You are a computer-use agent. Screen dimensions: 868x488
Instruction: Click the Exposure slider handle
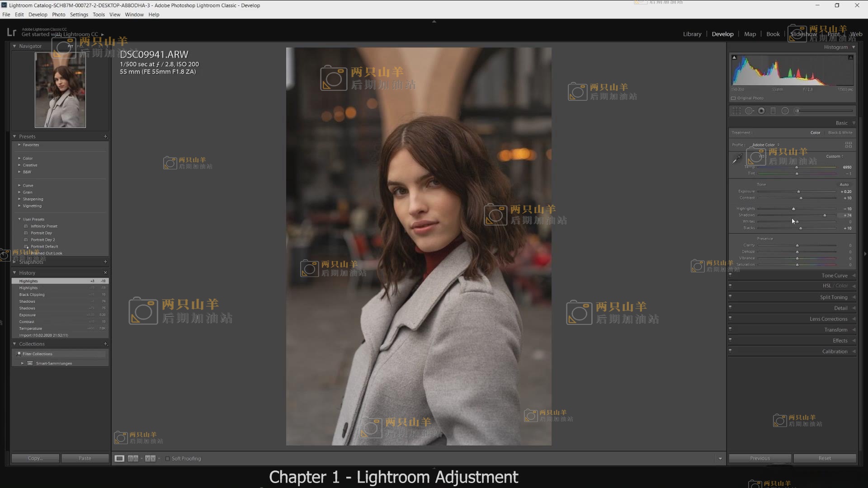(798, 192)
